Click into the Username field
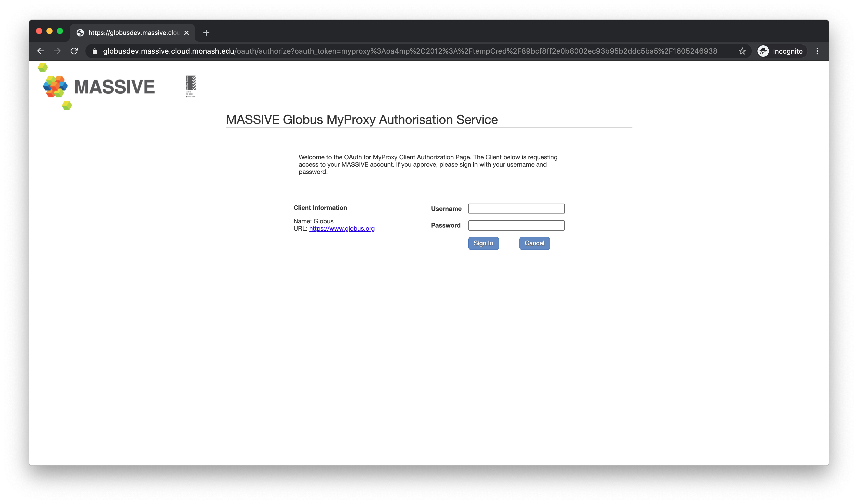 [516, 209]
